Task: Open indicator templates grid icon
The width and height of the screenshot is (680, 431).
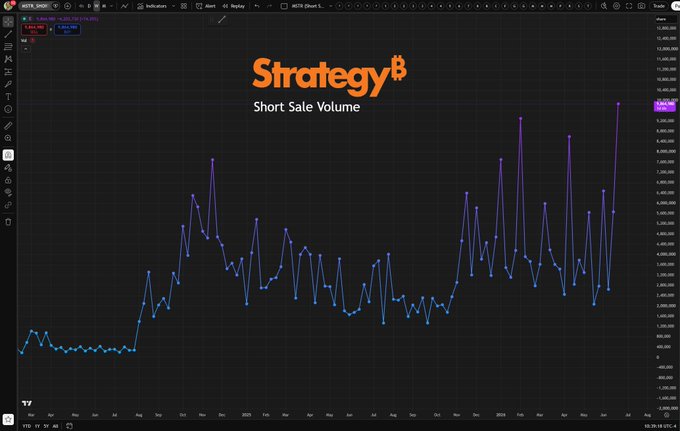Action: click(184, 6)
